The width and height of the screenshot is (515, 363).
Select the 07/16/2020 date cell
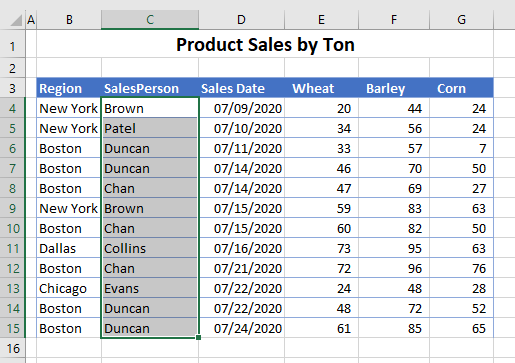coord(241,248)
